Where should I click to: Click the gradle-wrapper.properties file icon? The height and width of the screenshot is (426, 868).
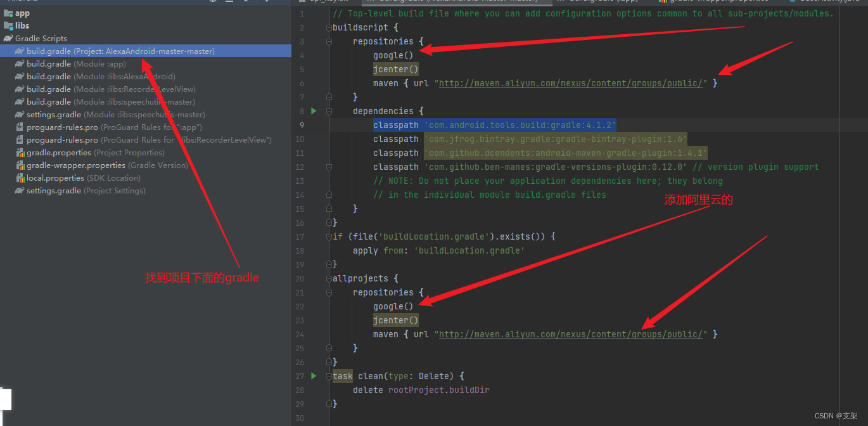(x=20, y=165)
